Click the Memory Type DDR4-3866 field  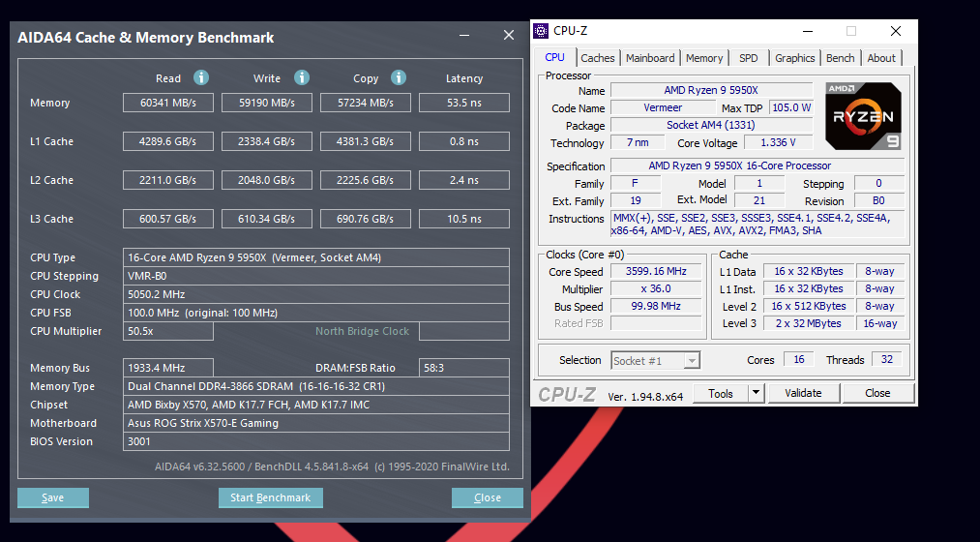(x=316, y=386)
